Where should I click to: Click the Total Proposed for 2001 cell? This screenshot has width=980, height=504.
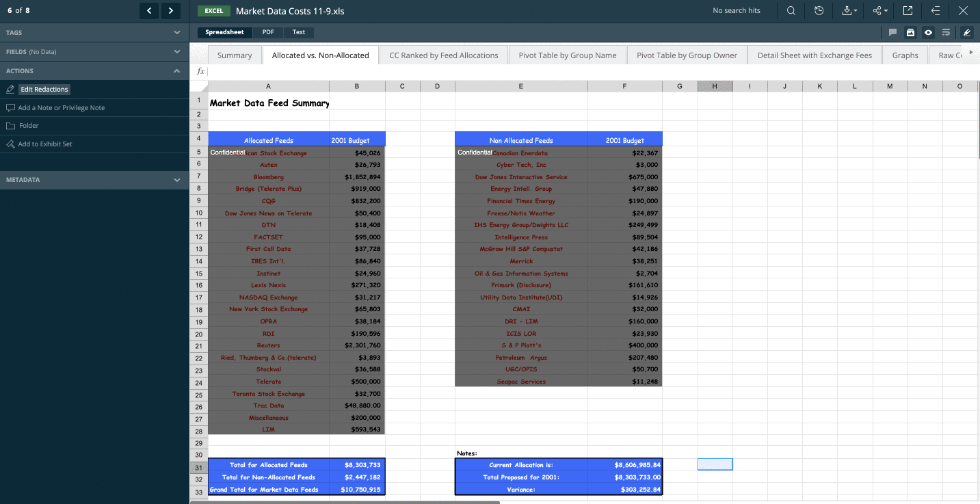pyautogui.click(x=521, y=477)
